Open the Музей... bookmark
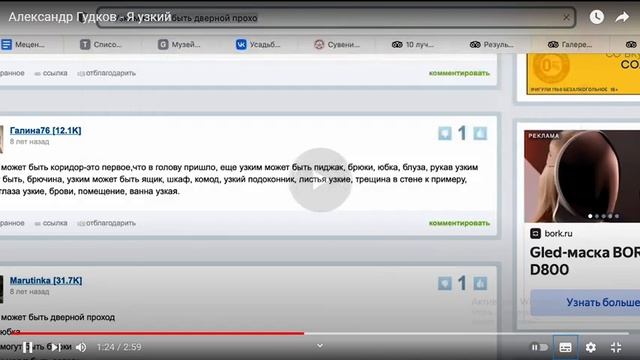The width and height of the screenshot is (640, 360). pyautogui.click(x=179, y=44)
